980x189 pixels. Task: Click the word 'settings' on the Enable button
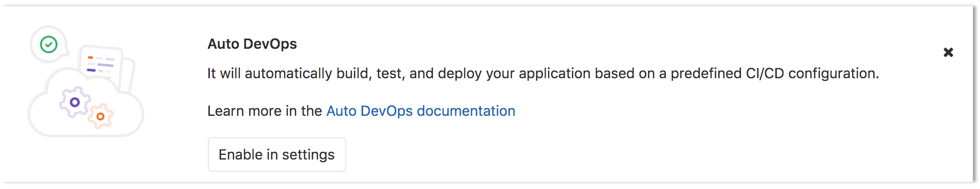pos(308,155)
